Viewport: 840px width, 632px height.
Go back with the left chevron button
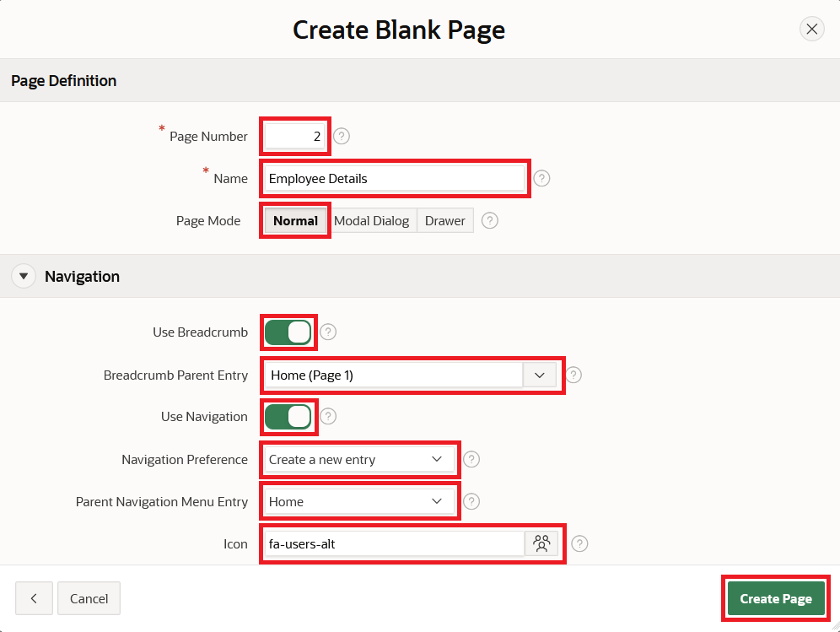point(34,598)
